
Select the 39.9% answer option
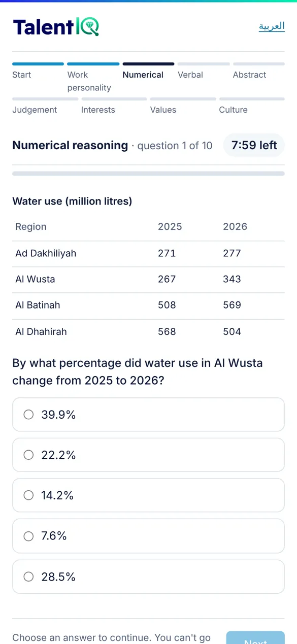click(x=148, y=415)
